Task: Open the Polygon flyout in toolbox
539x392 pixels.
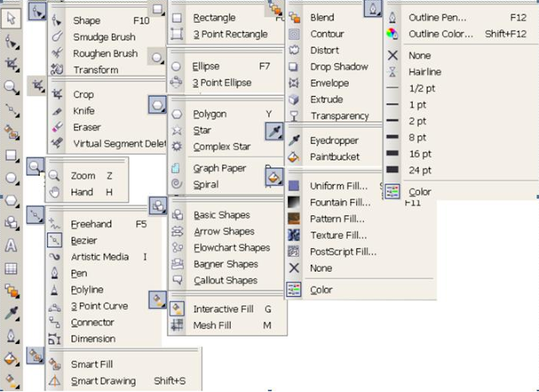Action: tap(11, 200)
